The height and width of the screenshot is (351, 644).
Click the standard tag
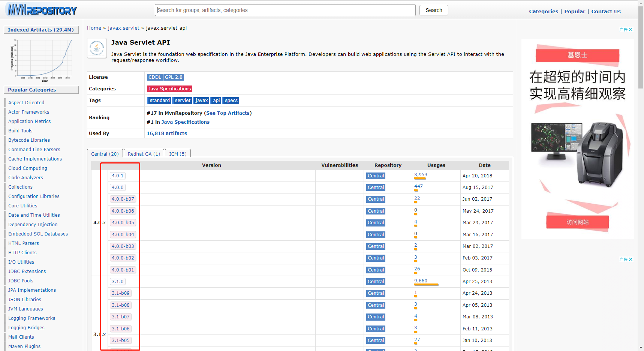pos(160,100)
